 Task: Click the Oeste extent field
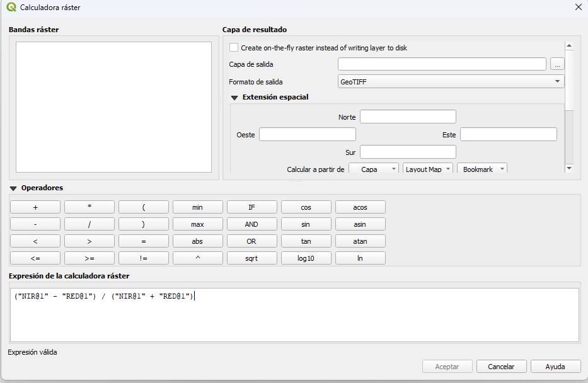[308, 134]
